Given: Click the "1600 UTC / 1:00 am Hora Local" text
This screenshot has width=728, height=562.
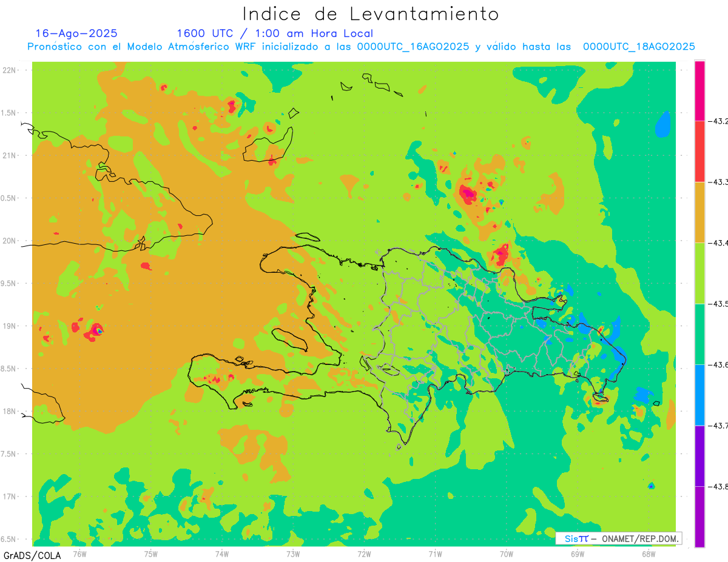Looking at the screenshot, I should pyautogui.click(x=275, y=33).
